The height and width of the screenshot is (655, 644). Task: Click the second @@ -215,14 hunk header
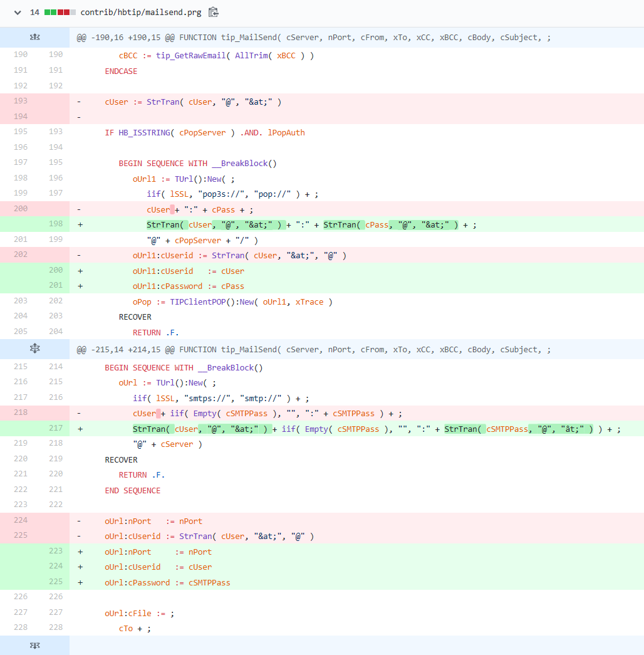313,350
